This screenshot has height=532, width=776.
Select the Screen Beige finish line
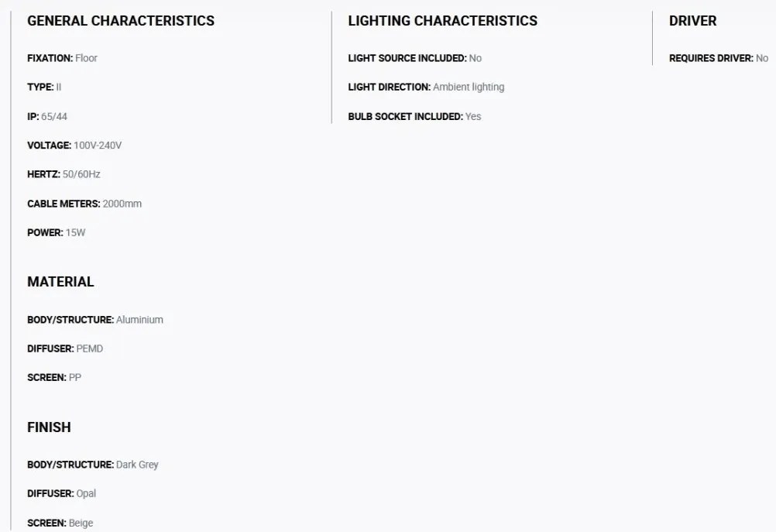pyautogui.click(x=60, y=523)
